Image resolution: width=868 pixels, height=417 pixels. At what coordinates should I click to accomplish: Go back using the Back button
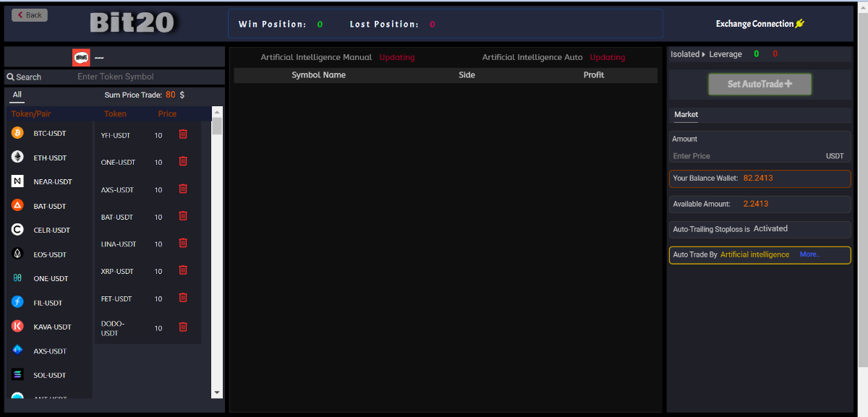click(30, 15)
